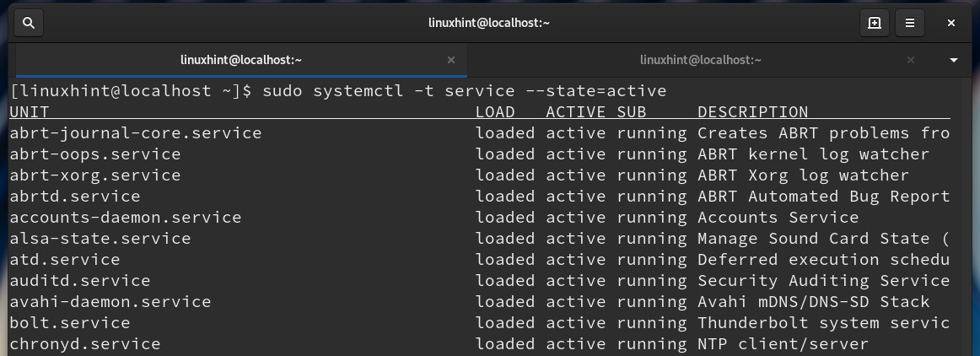Click the window title in header bar
Viewport: 980px width, 356px height.
pyautogui.click(x=489, y=24)
